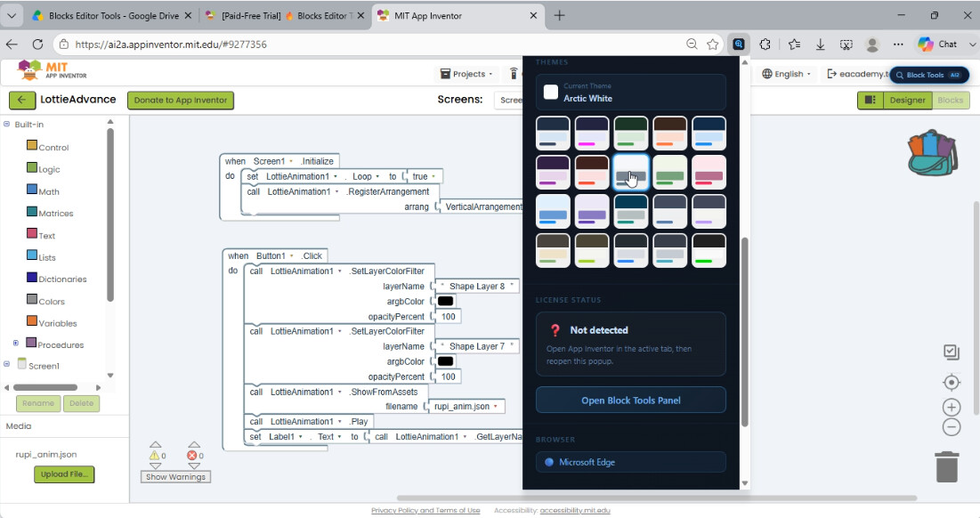Expand the Procedures tree node
The height and width of the screenshot is (518, 980).
pyautogui.click(x=16, y=343)
